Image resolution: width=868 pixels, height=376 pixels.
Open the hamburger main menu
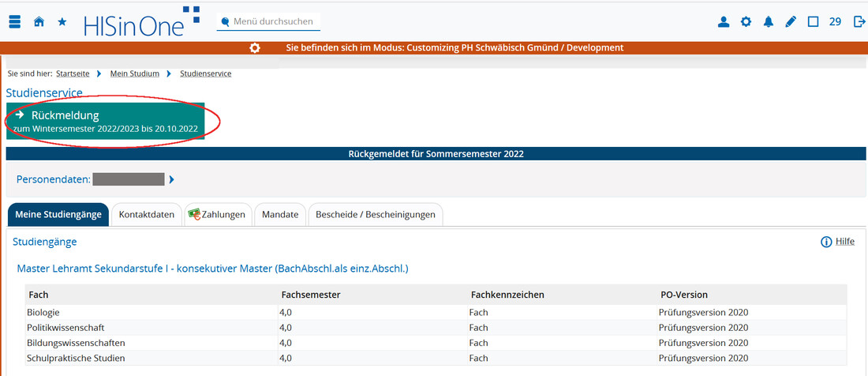pyautogui.click(x=14, y=22)
